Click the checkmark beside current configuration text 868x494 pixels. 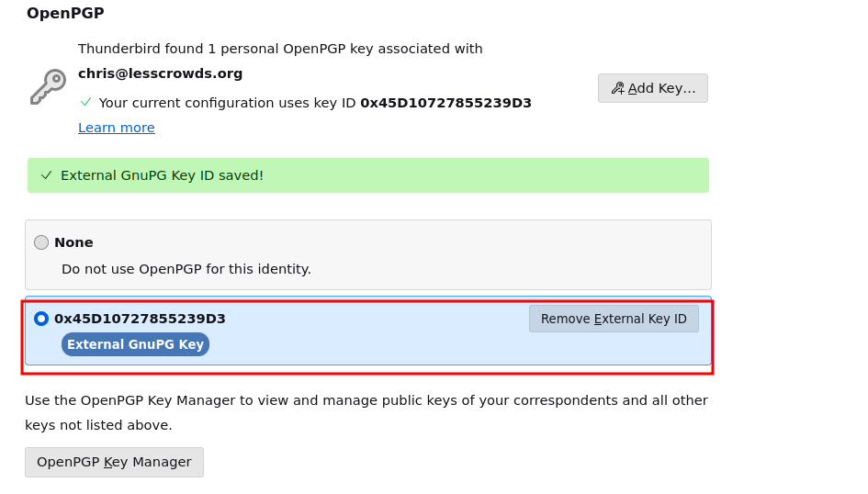tap(86, 102)
